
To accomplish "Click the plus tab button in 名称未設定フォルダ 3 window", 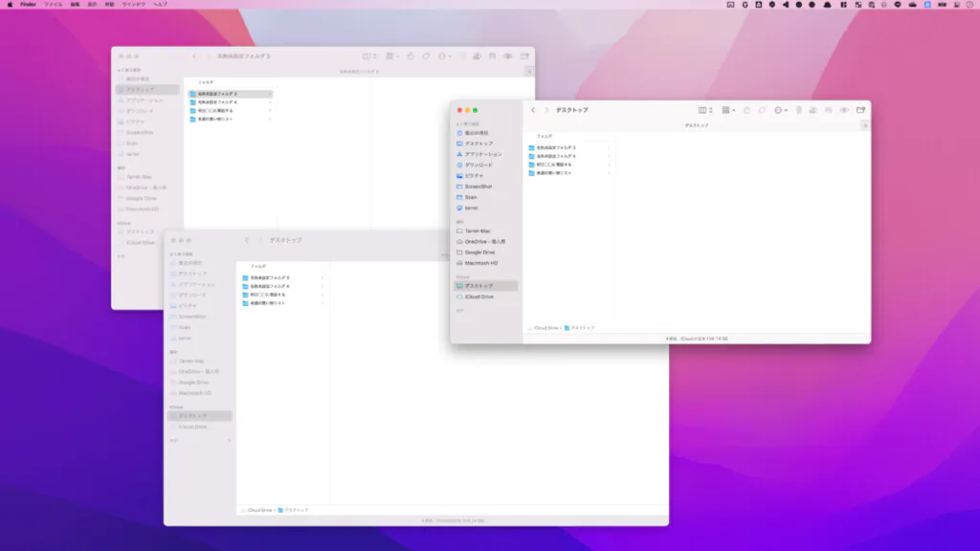I will click(x=529, y=72).
